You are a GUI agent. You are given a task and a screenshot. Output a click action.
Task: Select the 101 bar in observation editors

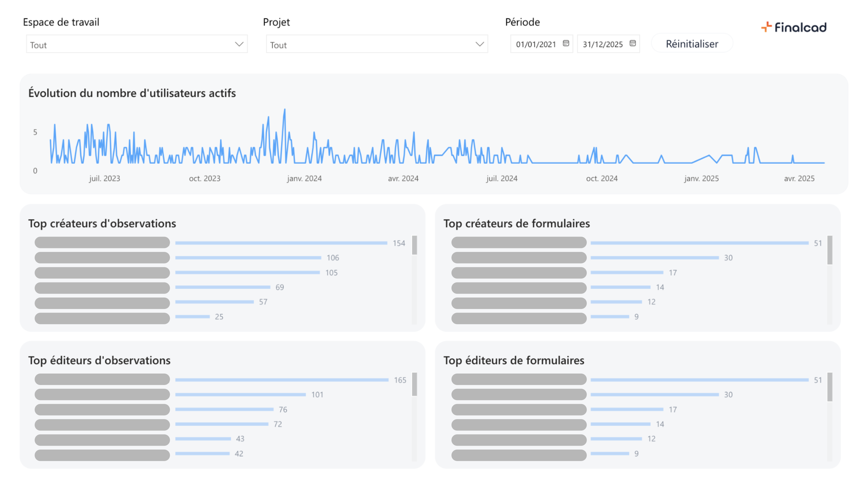click(240, 395)
